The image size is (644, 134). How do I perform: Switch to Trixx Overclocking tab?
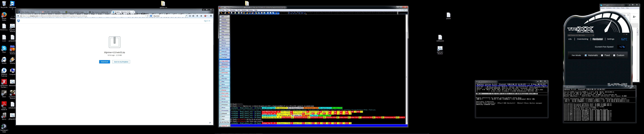tap(583, 39)
